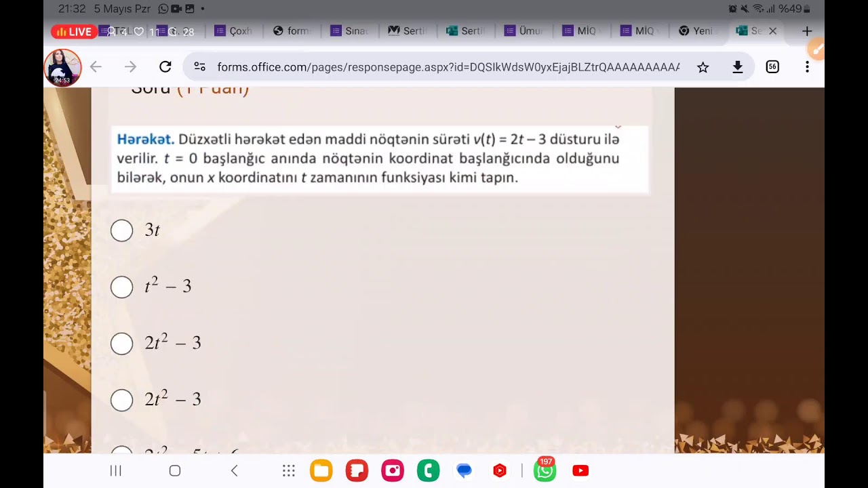Switch to the form tab with globe icon
Viewport: 868px width, 488px height.
(x=292, y=31)
